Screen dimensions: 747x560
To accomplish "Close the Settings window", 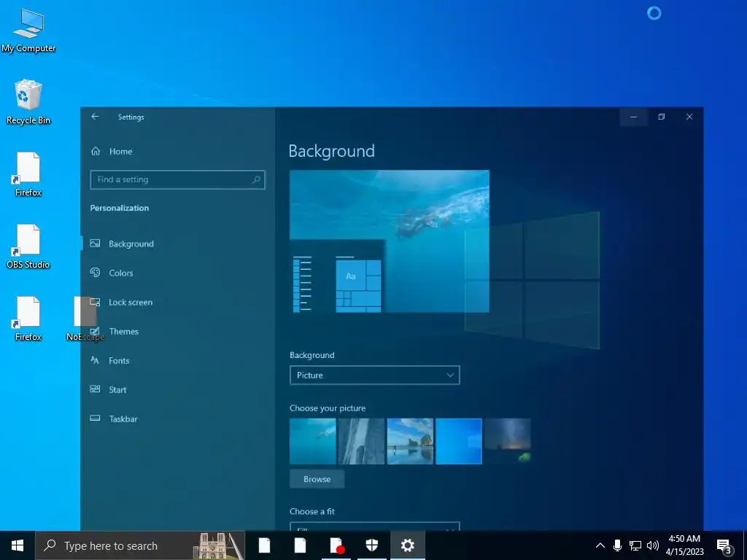I will [x=689, y=117].
